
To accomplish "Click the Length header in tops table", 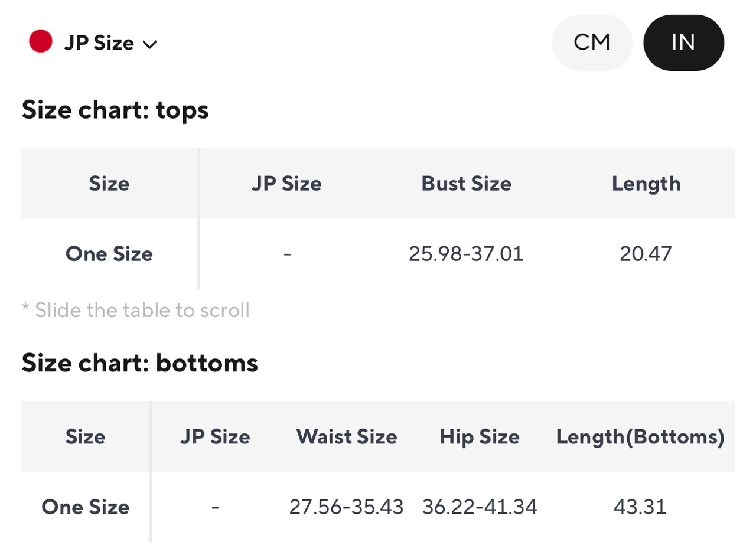I will [x=646, y=184].
